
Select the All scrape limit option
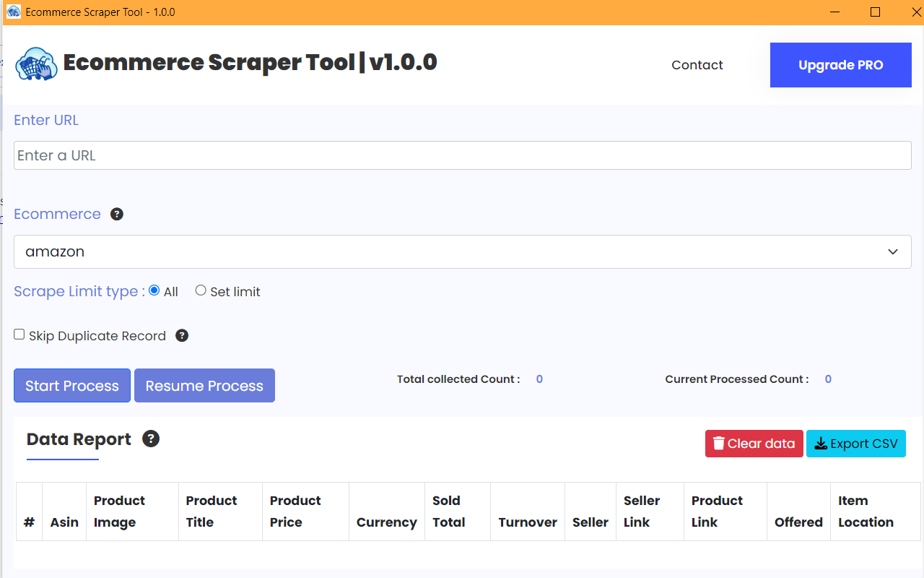pyautogui.click(x=154, y=290)
